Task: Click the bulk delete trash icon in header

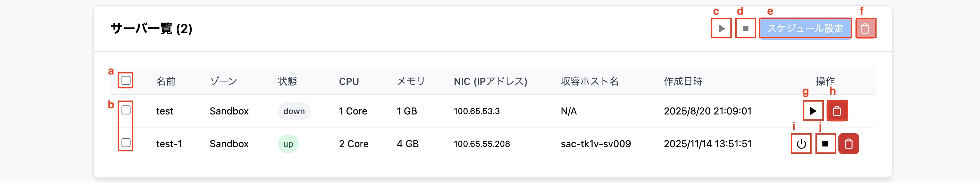Action: (865, 28)
